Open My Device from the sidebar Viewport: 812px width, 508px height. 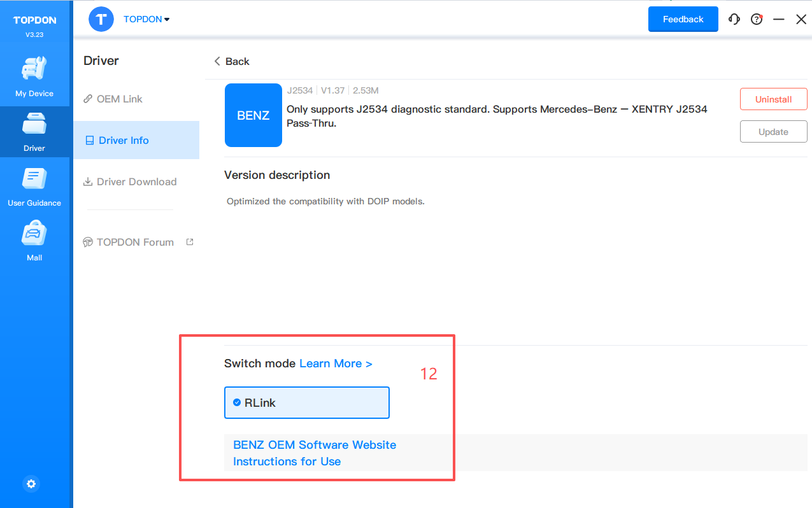[x=34, y=76]
